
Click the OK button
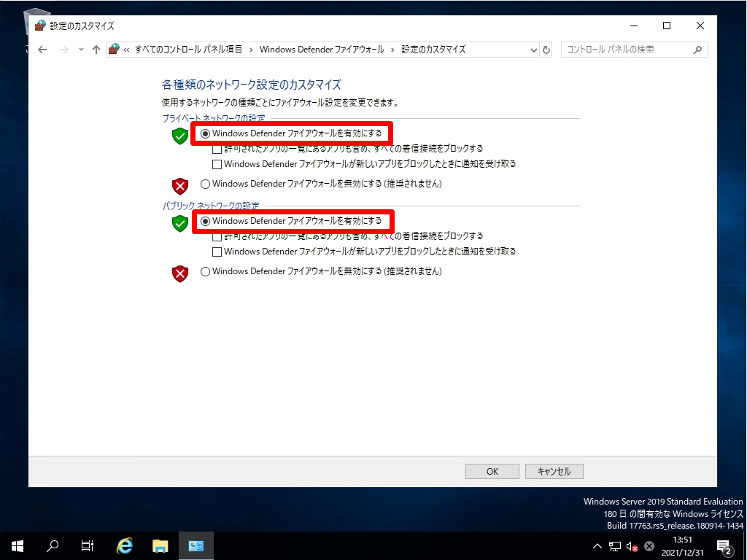tap(492, 472)
